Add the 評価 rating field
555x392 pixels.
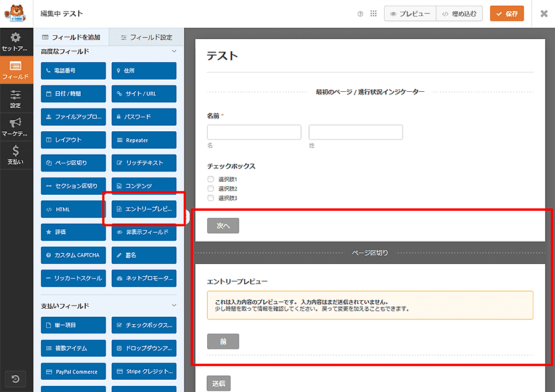(x=73, y=232)
